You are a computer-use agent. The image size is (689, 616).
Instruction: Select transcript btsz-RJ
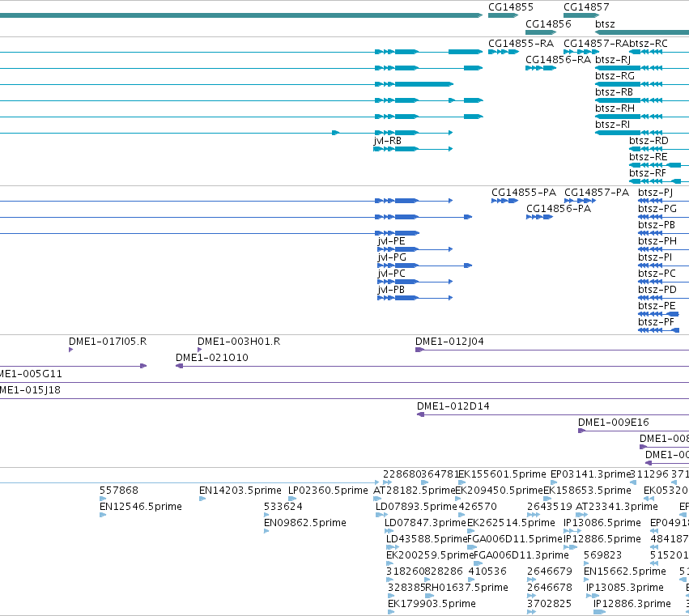tap(613, 60)
